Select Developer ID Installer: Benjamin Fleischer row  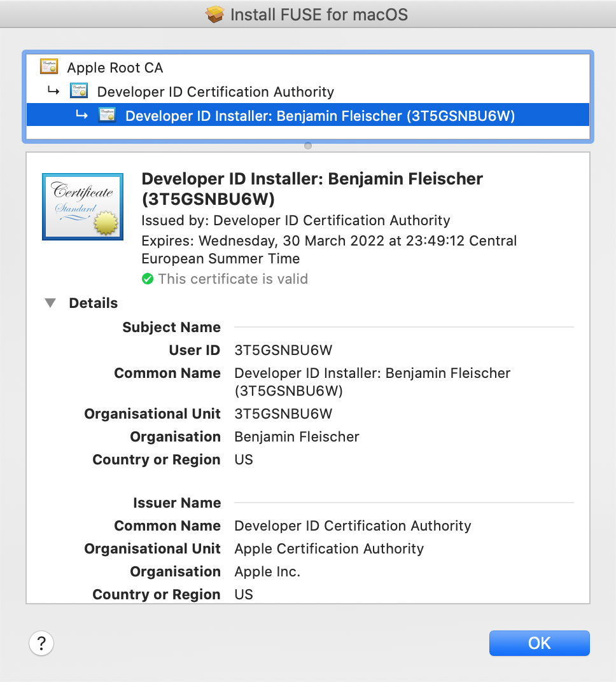pos(307,115)
